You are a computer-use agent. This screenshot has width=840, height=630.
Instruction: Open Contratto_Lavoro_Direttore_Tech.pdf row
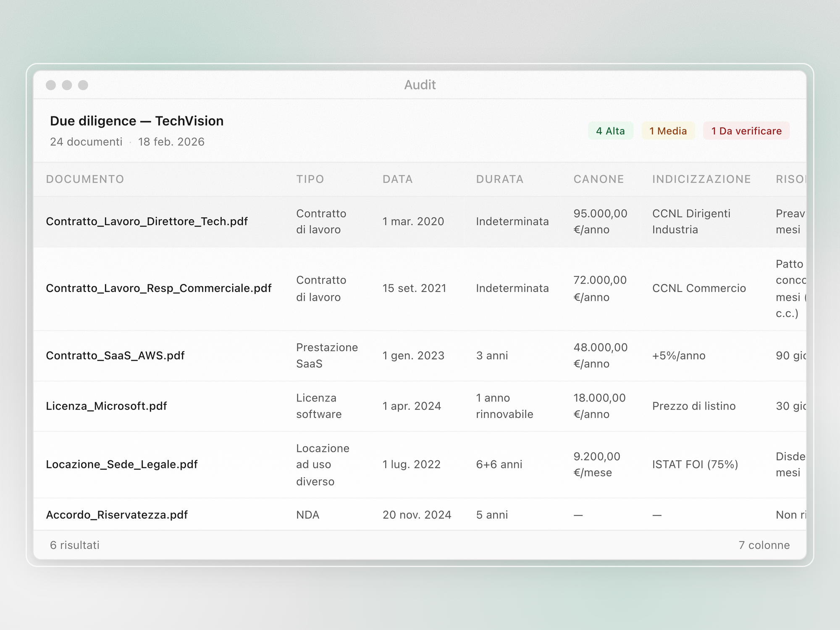[420, 221]
